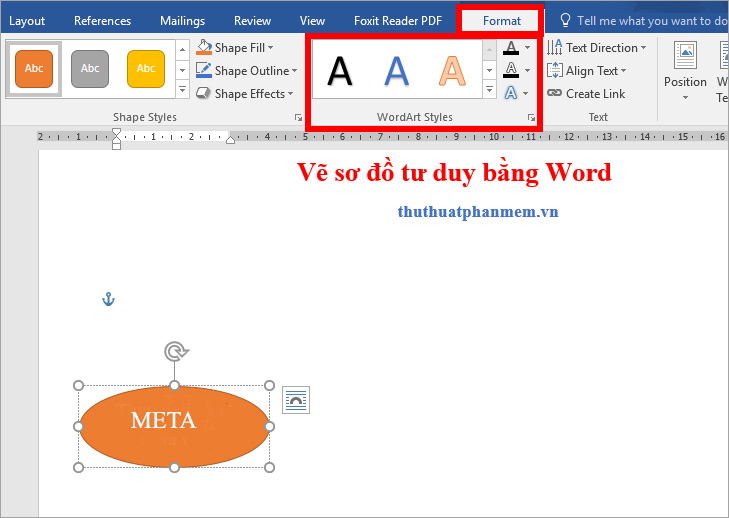Click the Layout Options icon beside shape
Image resolution: width=729 pixels, height=518 pixels.
296,400
